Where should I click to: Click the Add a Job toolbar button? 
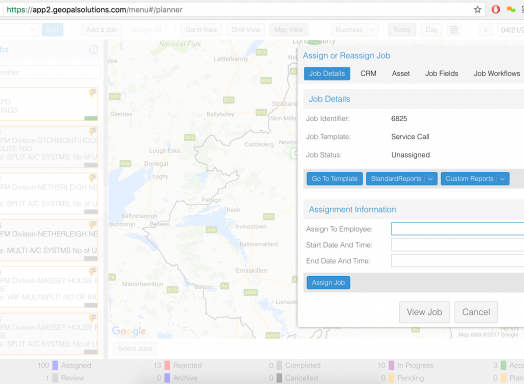pos(101,30)
